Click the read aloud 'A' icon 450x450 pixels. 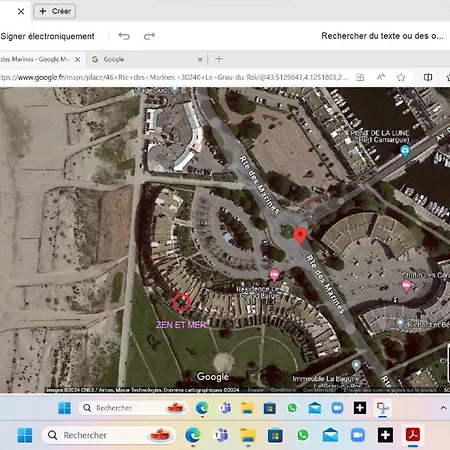[x=381, y=77]
